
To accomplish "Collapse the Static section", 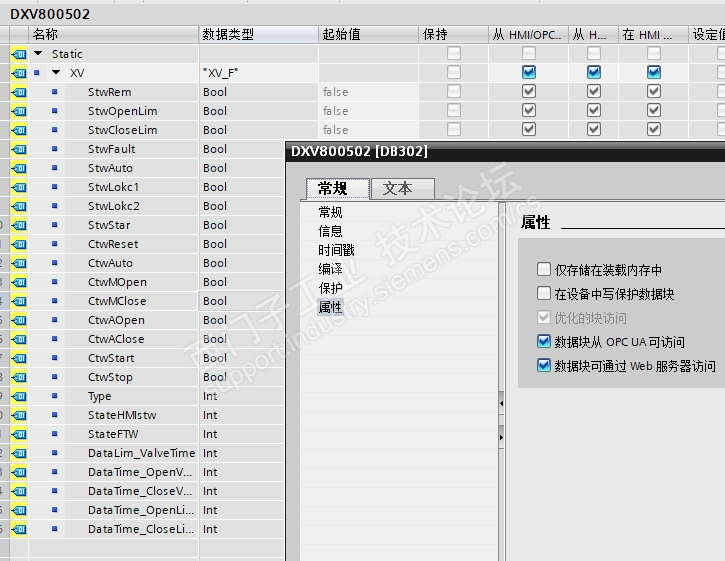I will click(x=38, y=54).
